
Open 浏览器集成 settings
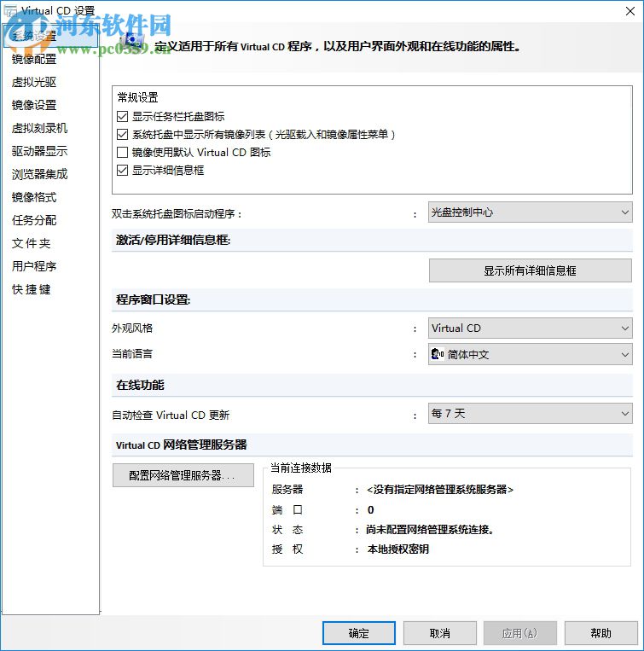coord(39,174)
